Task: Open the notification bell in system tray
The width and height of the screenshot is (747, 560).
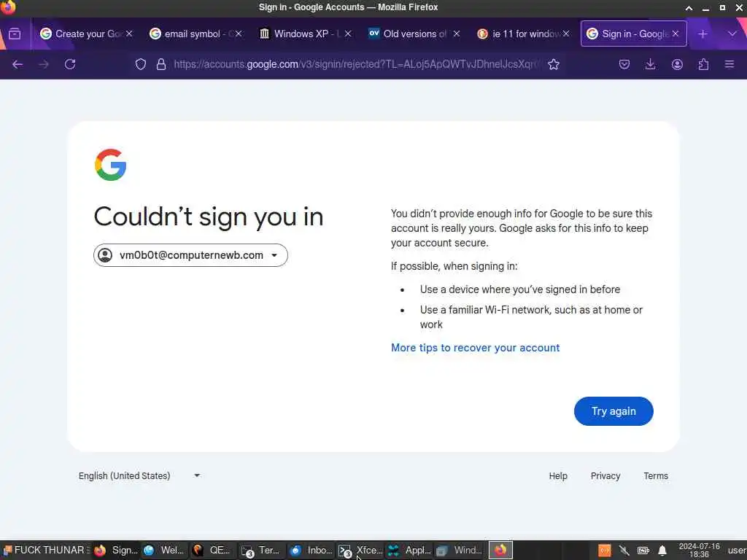Action: click(662, 551)
